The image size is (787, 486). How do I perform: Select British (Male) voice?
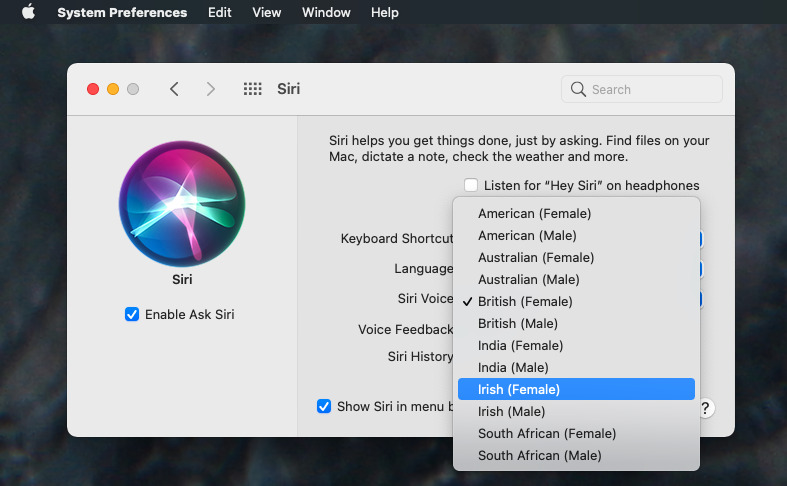point(517,323)
